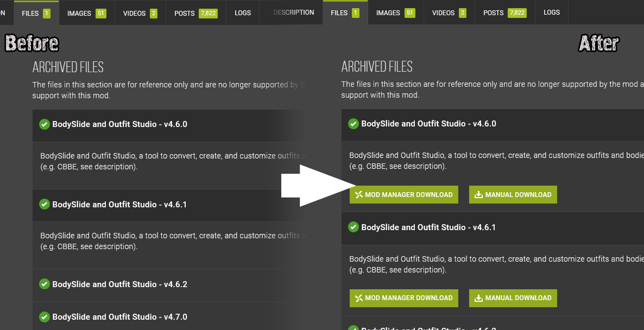Click green check icon beside v4.6.1 in After pane
The height and width of the screenshot is (330, 644).
[353, 227]
